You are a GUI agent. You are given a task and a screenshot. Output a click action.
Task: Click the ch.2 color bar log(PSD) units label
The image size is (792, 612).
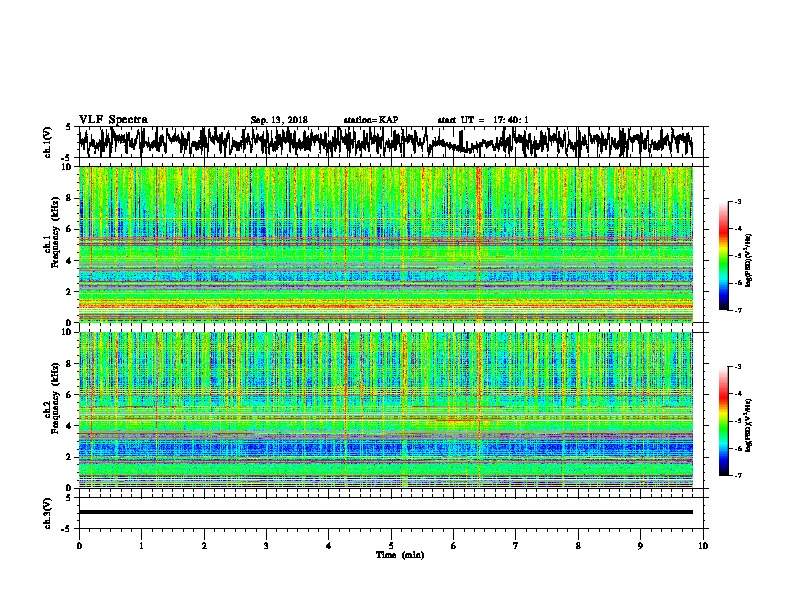click(x=749, y=425)
